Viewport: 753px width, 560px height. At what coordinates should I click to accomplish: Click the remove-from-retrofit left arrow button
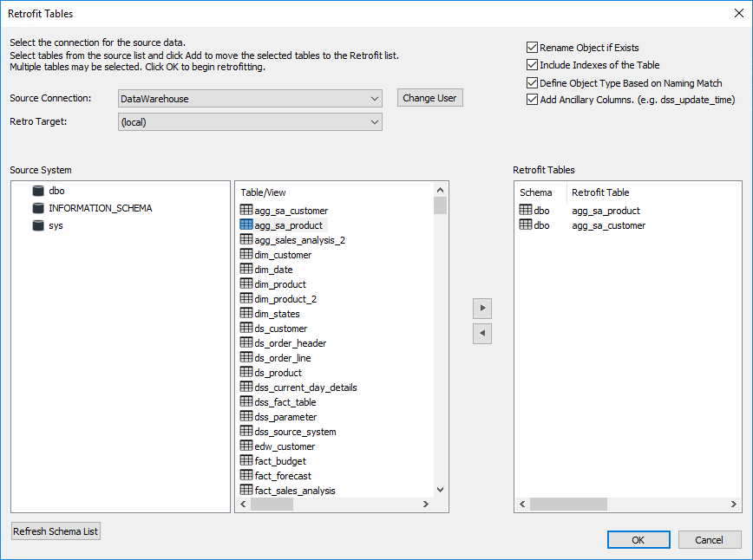[483, 333]
